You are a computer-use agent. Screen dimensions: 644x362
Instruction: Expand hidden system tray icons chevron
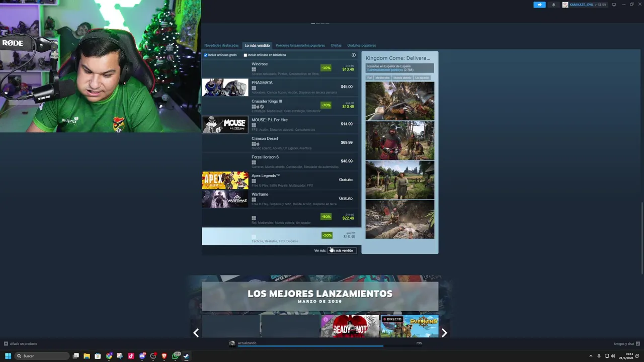point(591,356)
